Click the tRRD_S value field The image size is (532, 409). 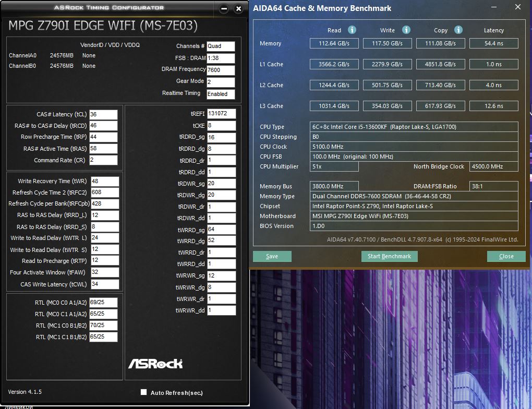105,227
